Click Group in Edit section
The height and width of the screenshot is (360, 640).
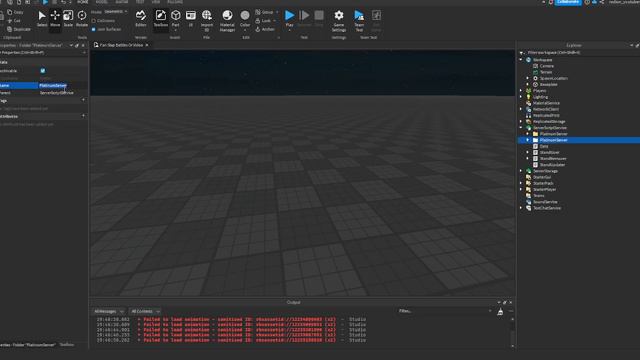tap(265, 12)
